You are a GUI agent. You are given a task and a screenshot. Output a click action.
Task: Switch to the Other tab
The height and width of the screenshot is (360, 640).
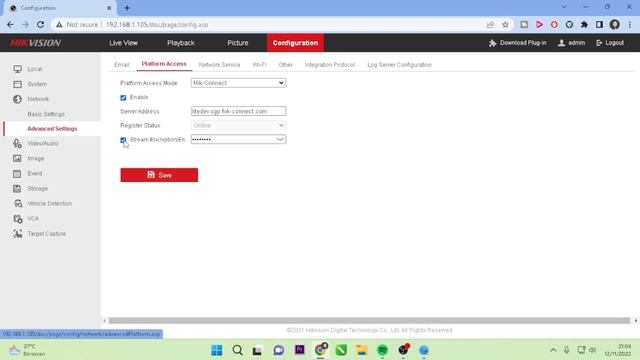click(285, 64)
